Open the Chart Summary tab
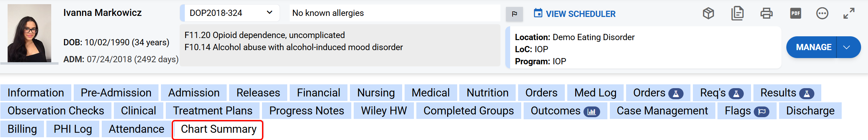 [218, 129]
